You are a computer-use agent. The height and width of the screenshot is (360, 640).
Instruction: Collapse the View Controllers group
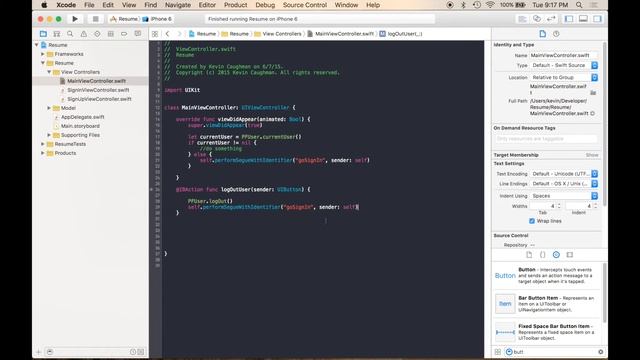pos(49,72)
